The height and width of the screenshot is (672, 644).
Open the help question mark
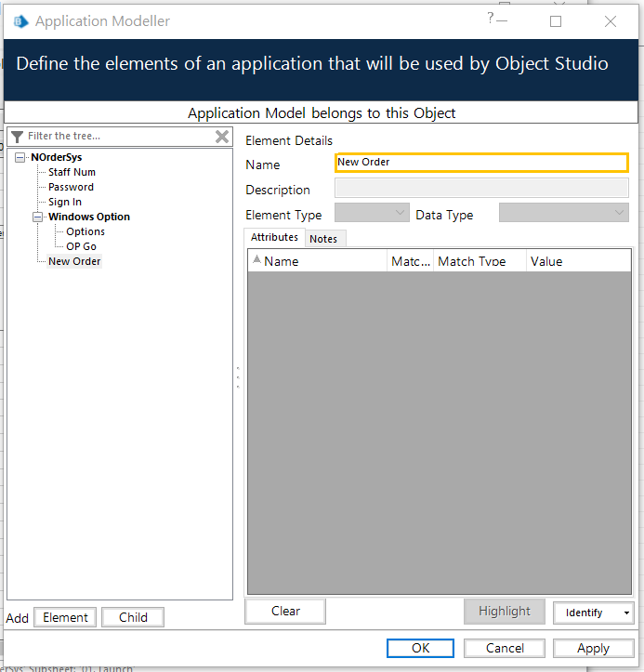pyautogui.click(x=490, y=18)
